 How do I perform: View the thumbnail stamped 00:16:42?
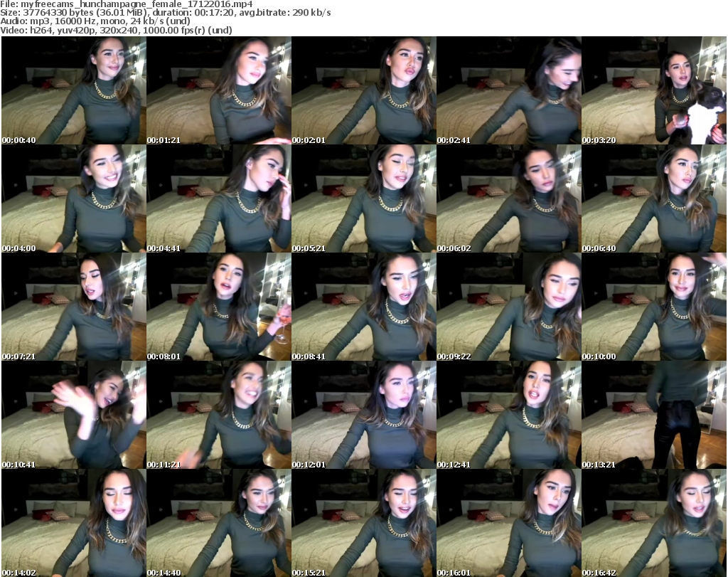(654, 523)
